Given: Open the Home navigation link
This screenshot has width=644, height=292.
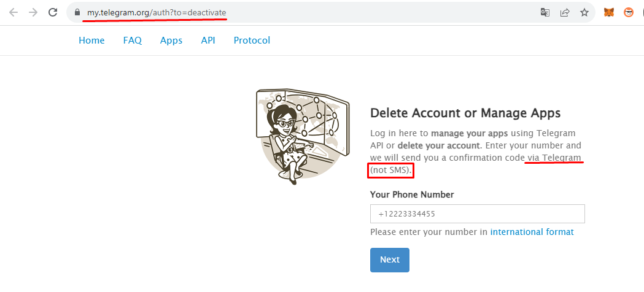Looking at the screenshot, I should pyautogui.click(x=91, y=40).
